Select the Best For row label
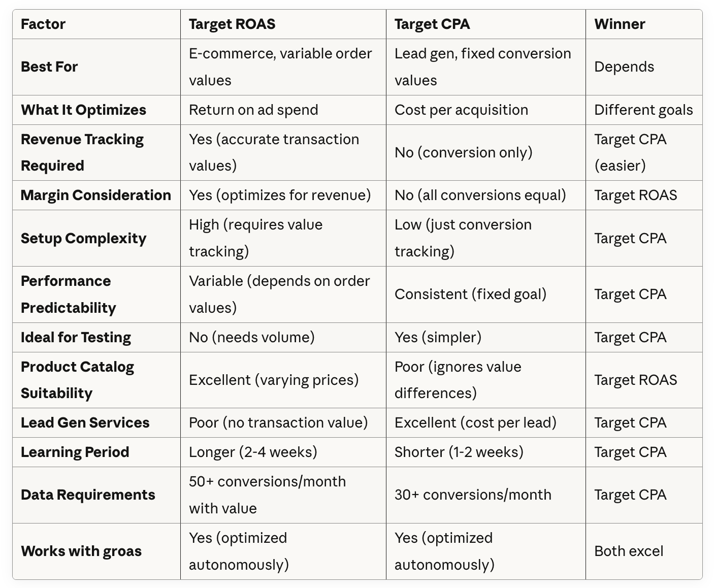Screen dimensions: 715x588 click(x=49, y=67)
